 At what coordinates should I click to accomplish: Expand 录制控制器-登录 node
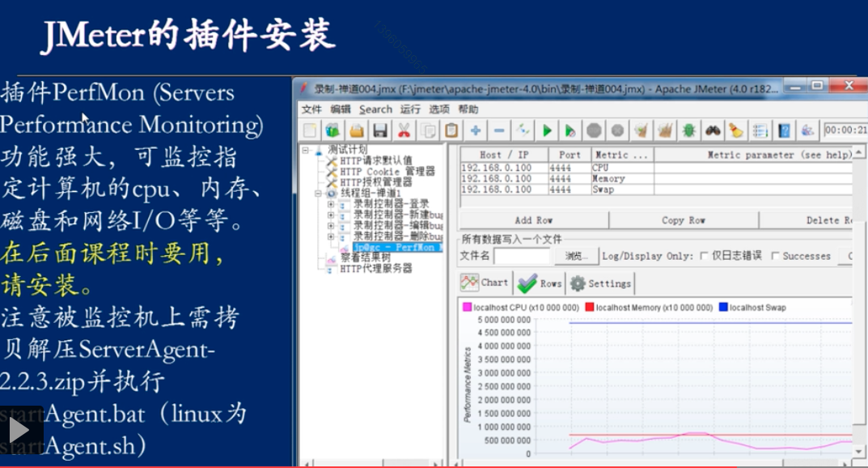(x=331, y=204)
